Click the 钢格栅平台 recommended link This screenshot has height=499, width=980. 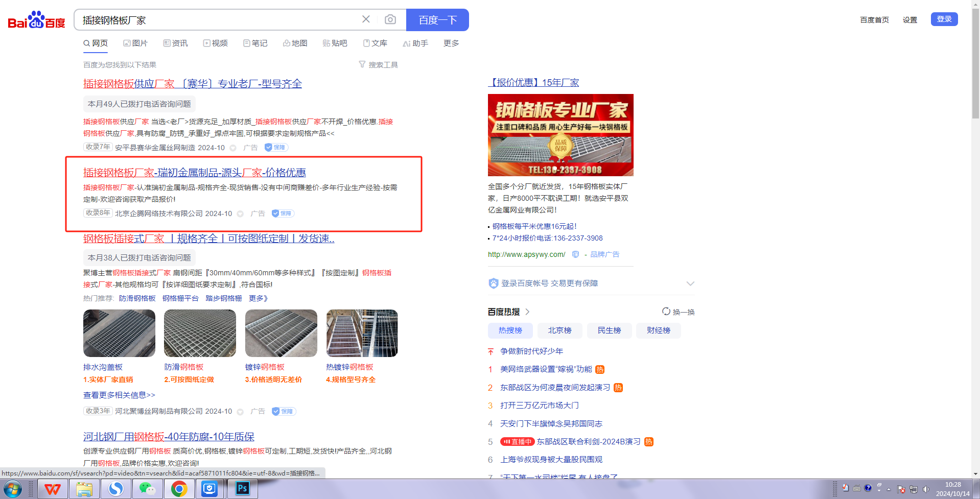click(x=180, y=298)
